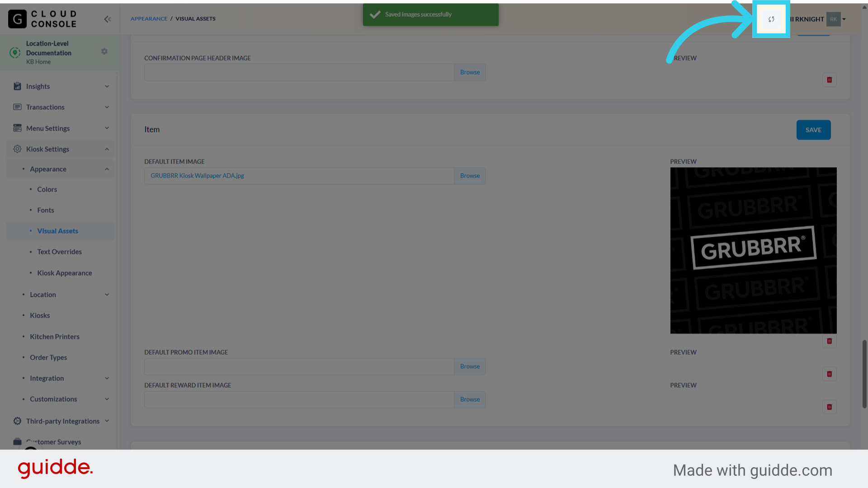Screen dimensions: 868x488
Task: Click the page vertical scrollbar
Action: click(x=864, y=374)
